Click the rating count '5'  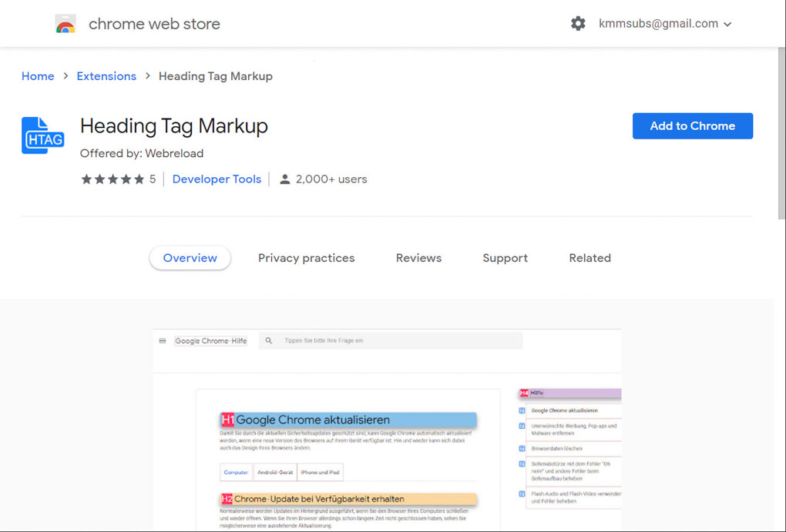tap(153, 179)
